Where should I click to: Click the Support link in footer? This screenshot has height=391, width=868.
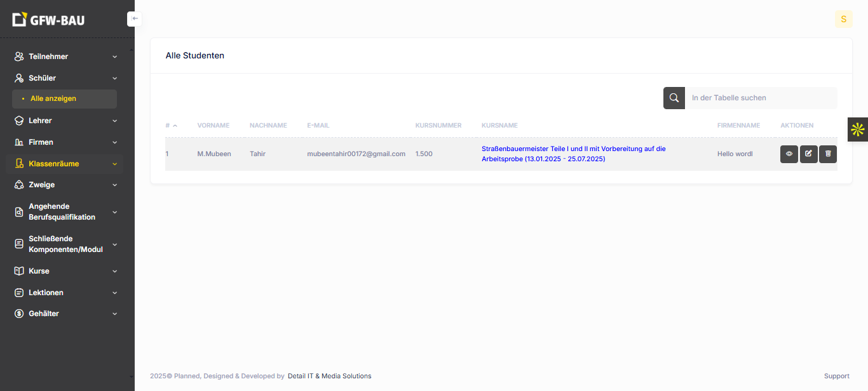click(836, 376)
